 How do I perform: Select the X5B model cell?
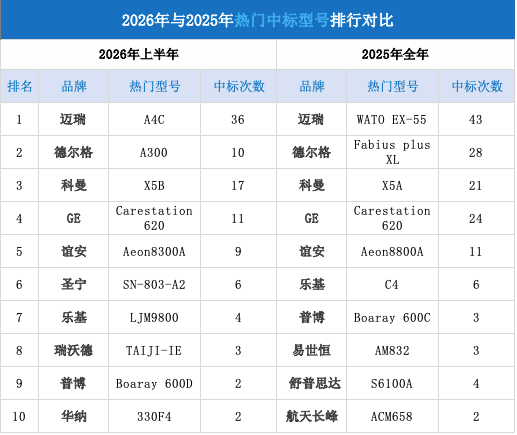click(154, 185)
